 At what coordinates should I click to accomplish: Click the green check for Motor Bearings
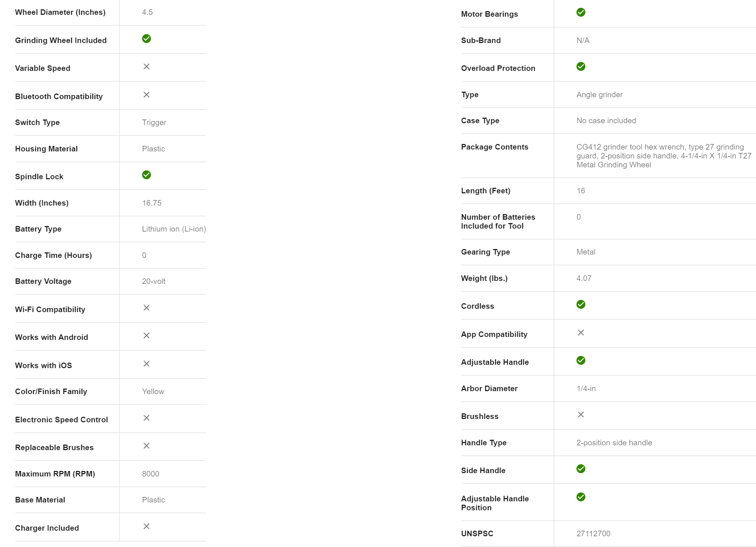(x=581, y=12)
